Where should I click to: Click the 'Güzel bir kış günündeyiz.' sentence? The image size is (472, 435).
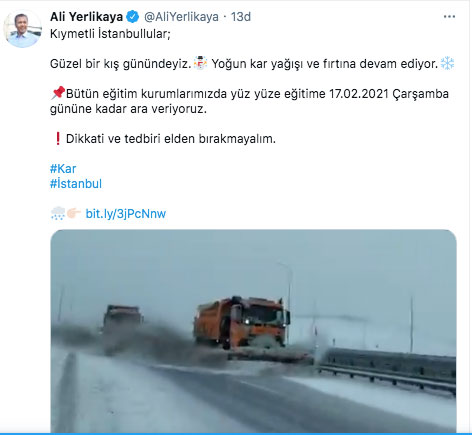point(121,64)
